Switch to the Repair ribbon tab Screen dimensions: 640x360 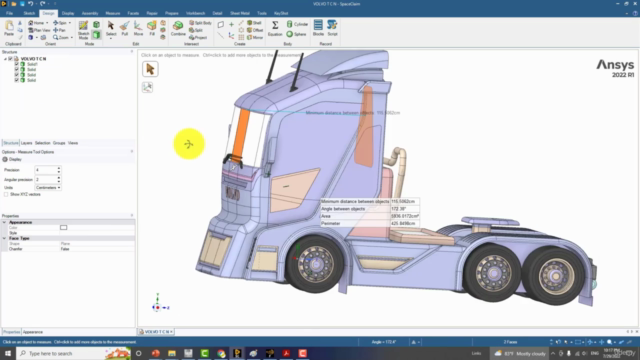[x=152, y=13]
